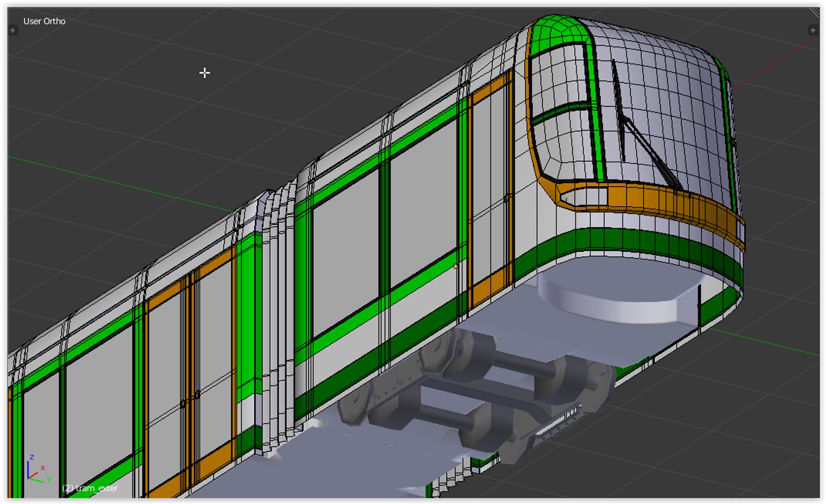Click the '(2) tram_exter' object name label

point(90,488)
